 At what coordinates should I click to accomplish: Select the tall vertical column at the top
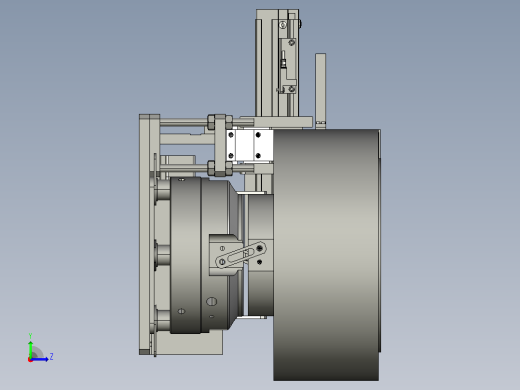coord(277,63)
